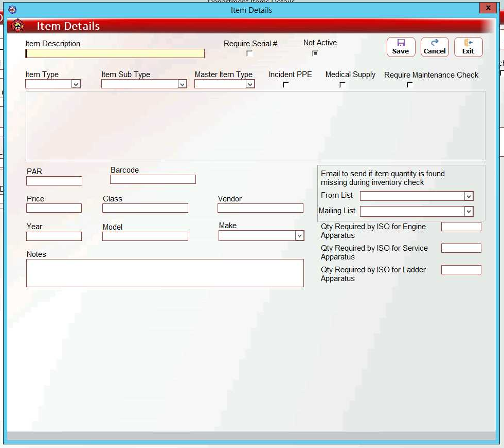Open the Item Type dropdown

pyautogui.click(x=76, y=84)
